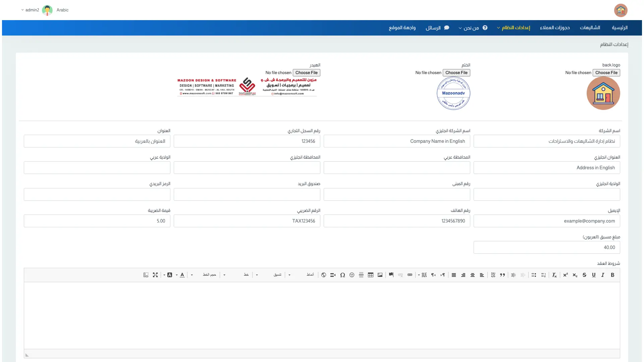Click the remove format icon
This screenshot has height=362, width=644.
554,275
